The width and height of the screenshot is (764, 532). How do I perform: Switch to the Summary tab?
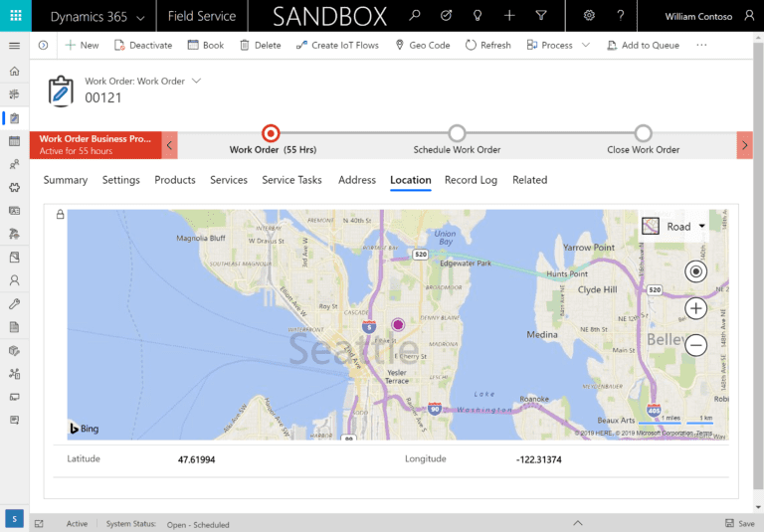pos(66,180)
